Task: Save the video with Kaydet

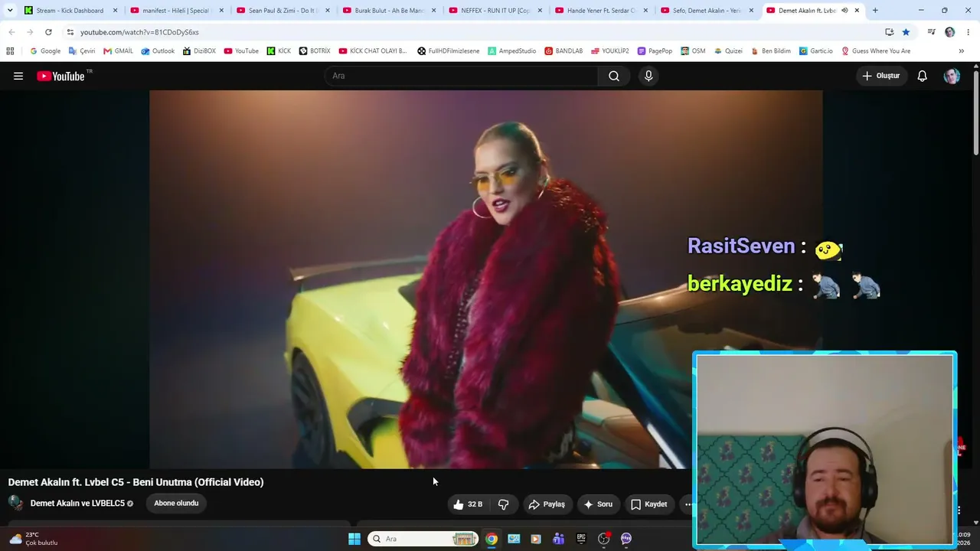Action: click(x=648, y=504)
